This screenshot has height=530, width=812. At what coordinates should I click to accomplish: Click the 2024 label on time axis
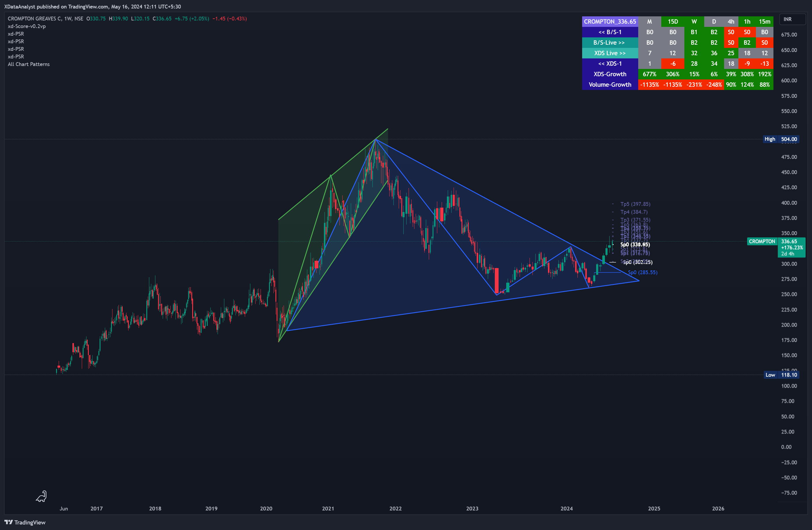click(x=566, y=508)
